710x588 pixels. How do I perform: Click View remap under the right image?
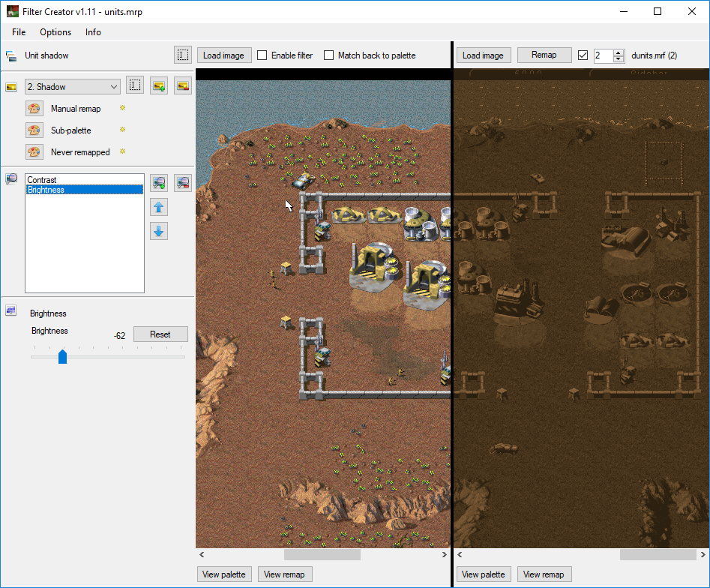pyautogui.click(x=544, y=574)
